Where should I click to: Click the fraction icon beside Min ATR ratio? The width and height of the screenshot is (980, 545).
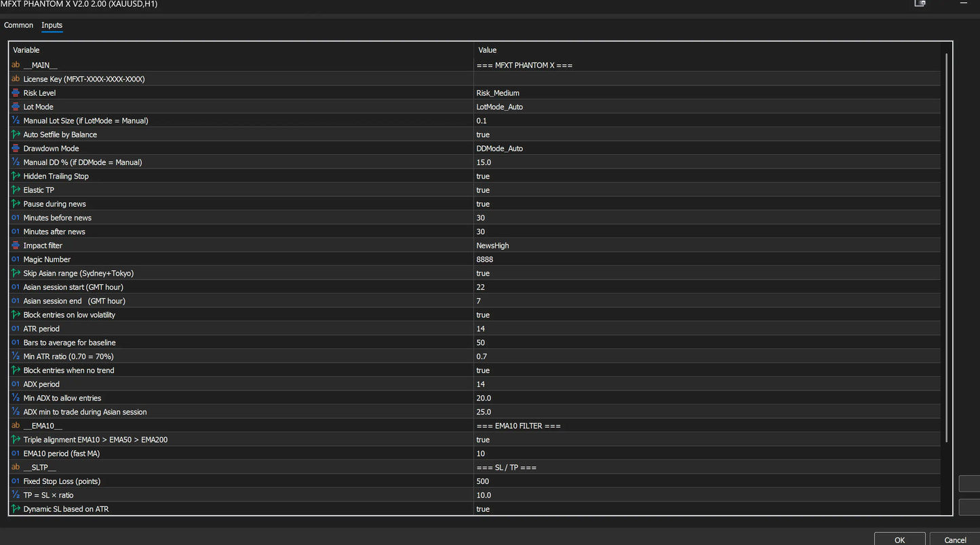tap(16, 356)
